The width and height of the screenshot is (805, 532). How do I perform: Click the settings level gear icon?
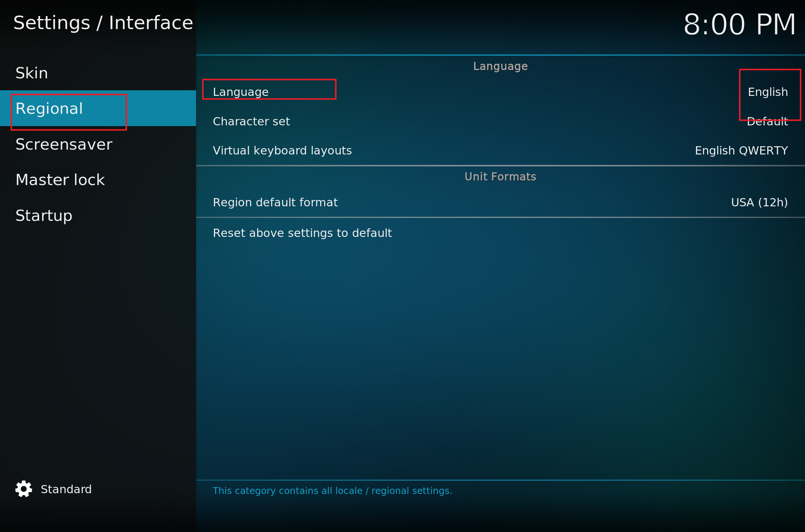click(x=24, y=489)
